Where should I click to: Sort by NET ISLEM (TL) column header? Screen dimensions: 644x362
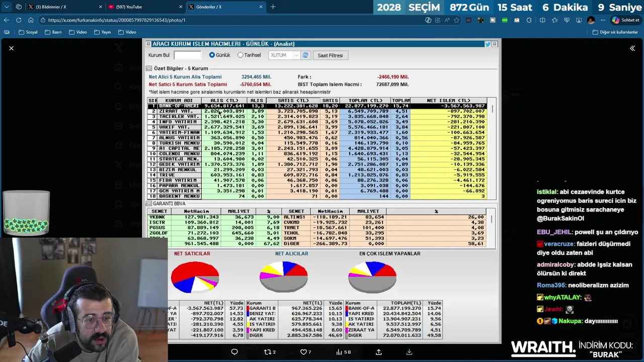coord(448,101)
